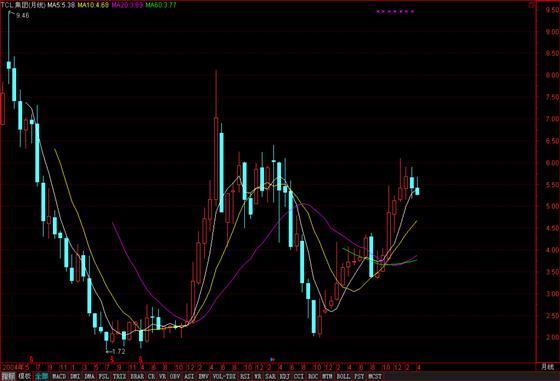The width and height of the screenshot is (560, 381).
Task: Click the green MA60 label
Action: click(161, 5)
